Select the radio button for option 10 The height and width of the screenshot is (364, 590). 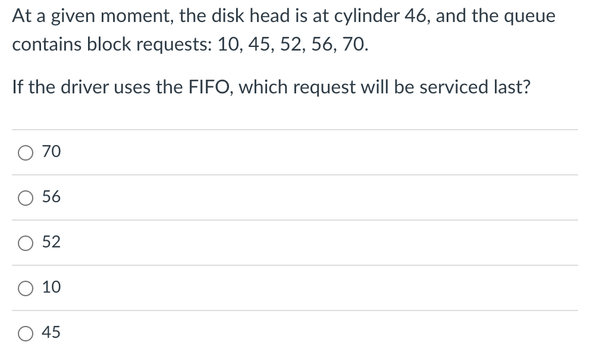click(x=25, y=288)
